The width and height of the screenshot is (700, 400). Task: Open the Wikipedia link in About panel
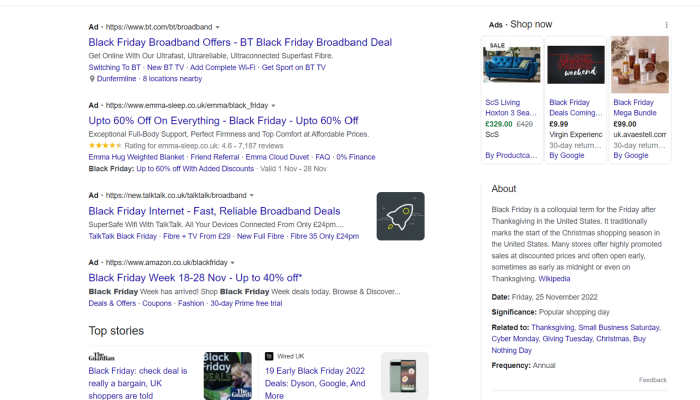pyautogui.click(x=554, y=279)
